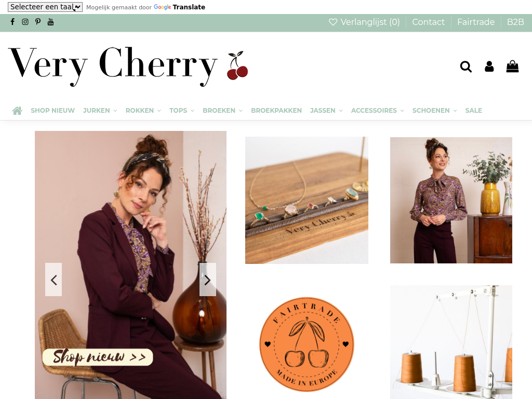
Task: Show the previous slide in the carousel
Action: (54, 280)
